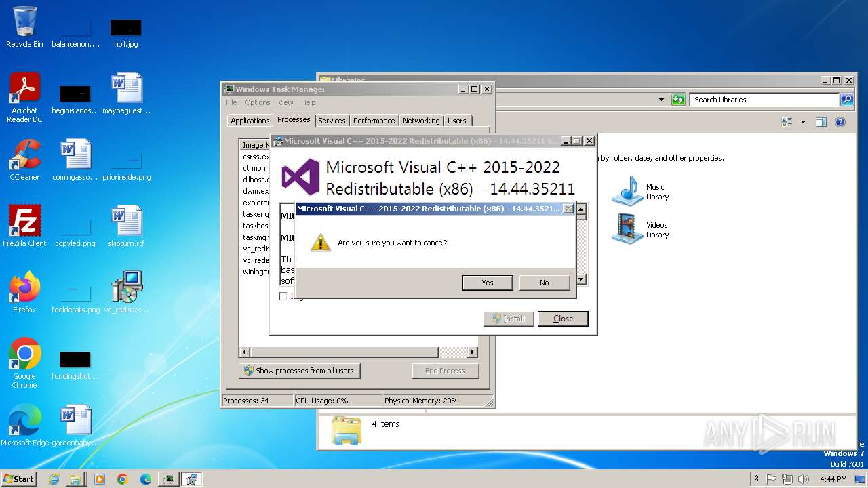Click the 4:44 PM clock in the taskbar
Viewport: 868px width, 488px height.
pyautogui.click(x=833, y=479)
